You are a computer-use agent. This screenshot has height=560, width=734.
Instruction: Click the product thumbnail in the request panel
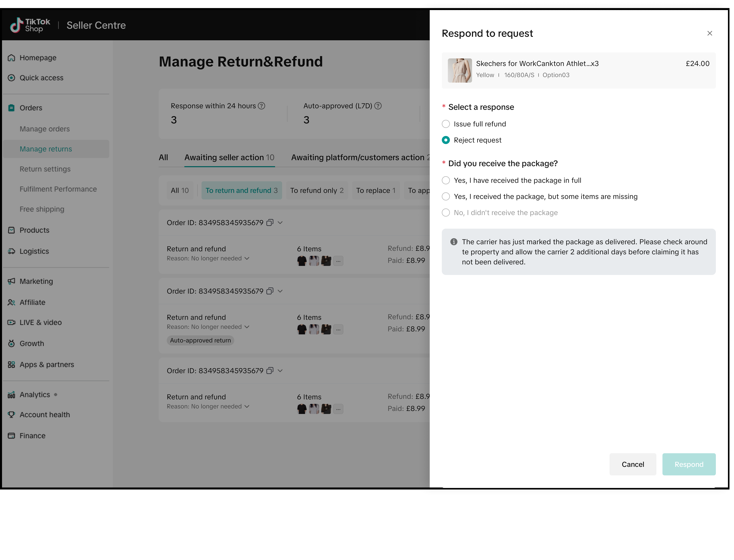(x=460, y=70)
